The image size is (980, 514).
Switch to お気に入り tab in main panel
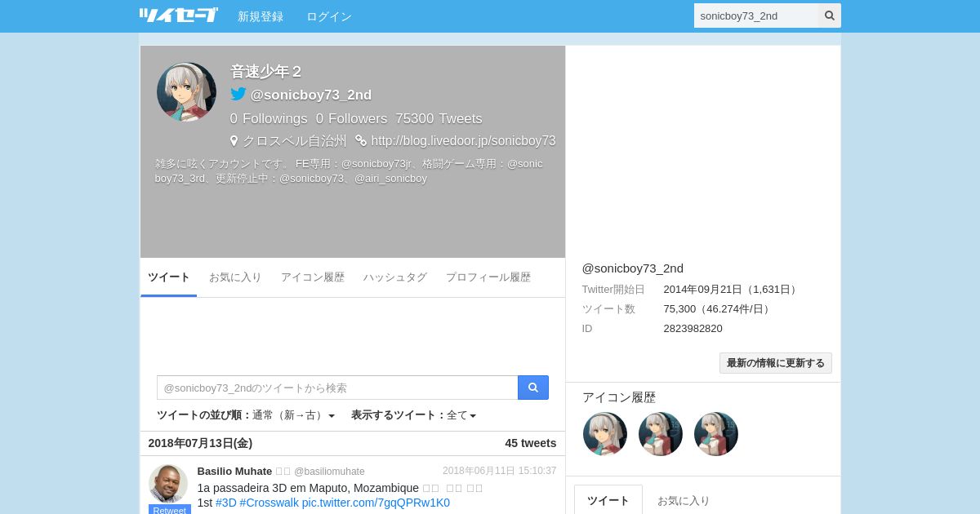click(x=235, y=277)
